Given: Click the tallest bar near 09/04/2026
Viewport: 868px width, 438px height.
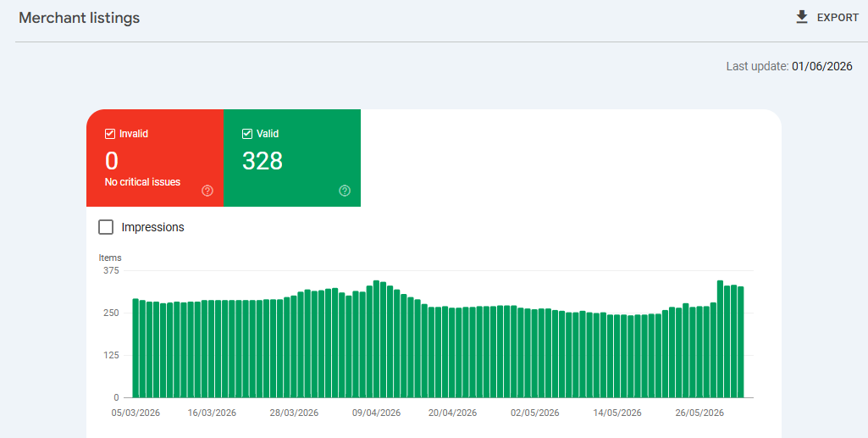Looking at the screenshot, I should 377,339.
